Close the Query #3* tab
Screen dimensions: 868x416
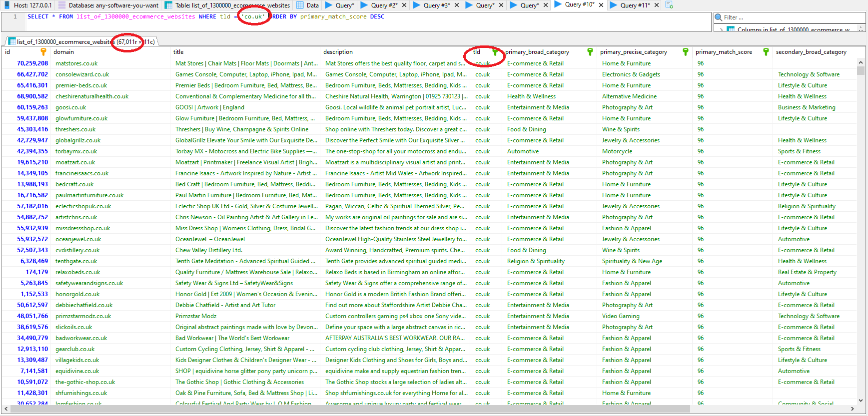[x=457, y=5]
